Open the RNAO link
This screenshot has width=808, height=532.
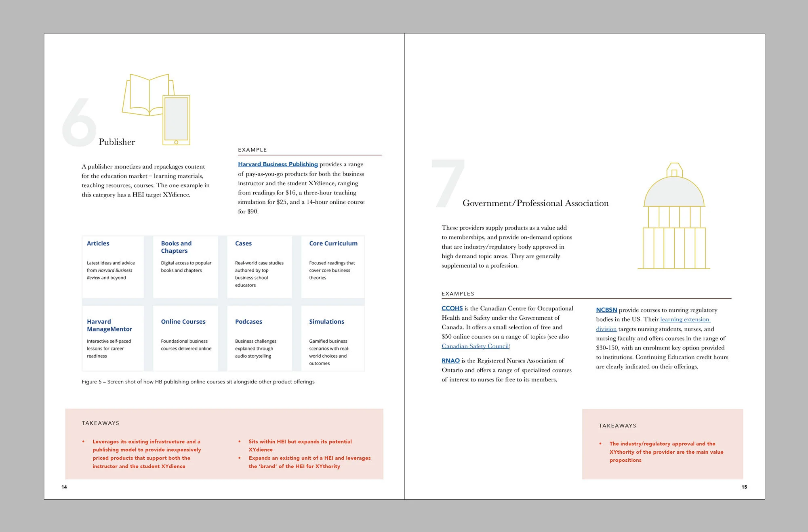tap(450, 360)
